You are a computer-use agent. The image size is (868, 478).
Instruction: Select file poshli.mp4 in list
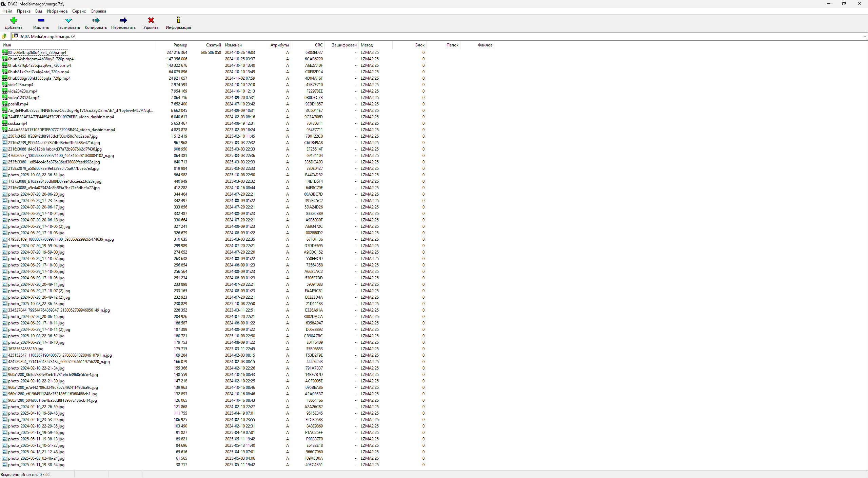[18, 104]
